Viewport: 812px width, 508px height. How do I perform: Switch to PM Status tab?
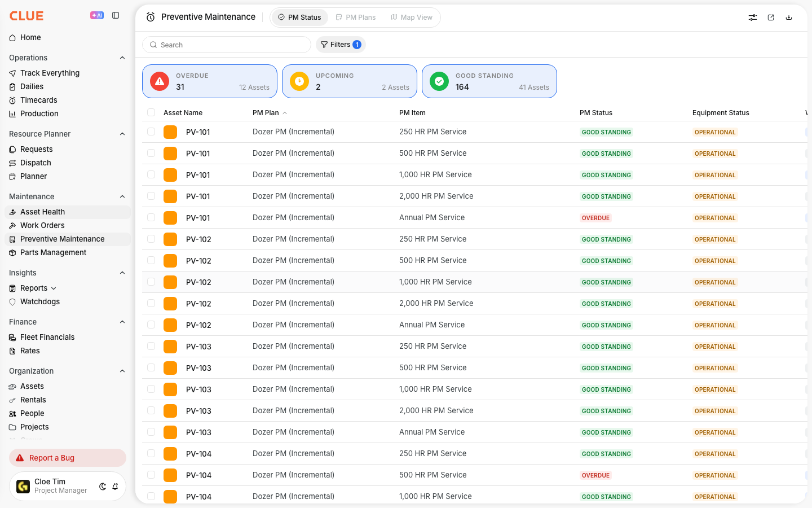[300, 17]
